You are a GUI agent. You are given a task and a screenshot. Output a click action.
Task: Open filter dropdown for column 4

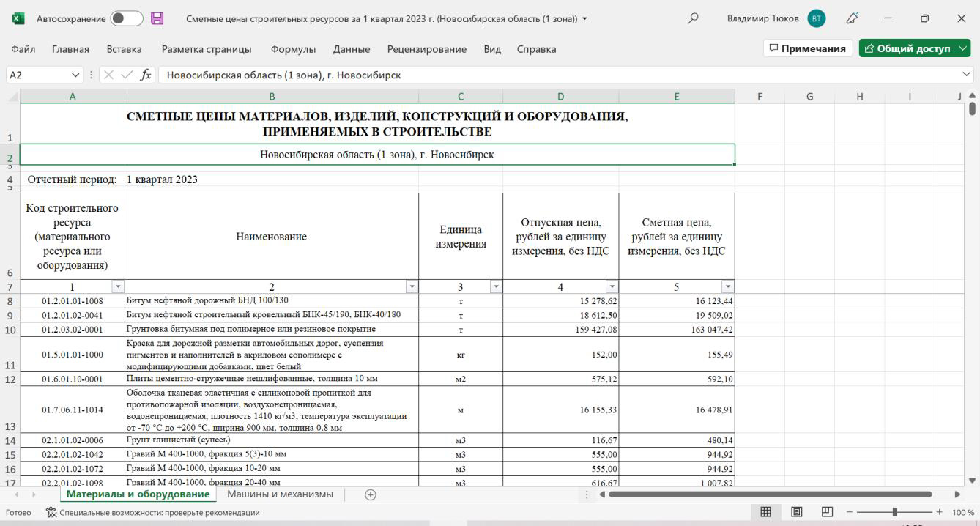tap(612, 287)
